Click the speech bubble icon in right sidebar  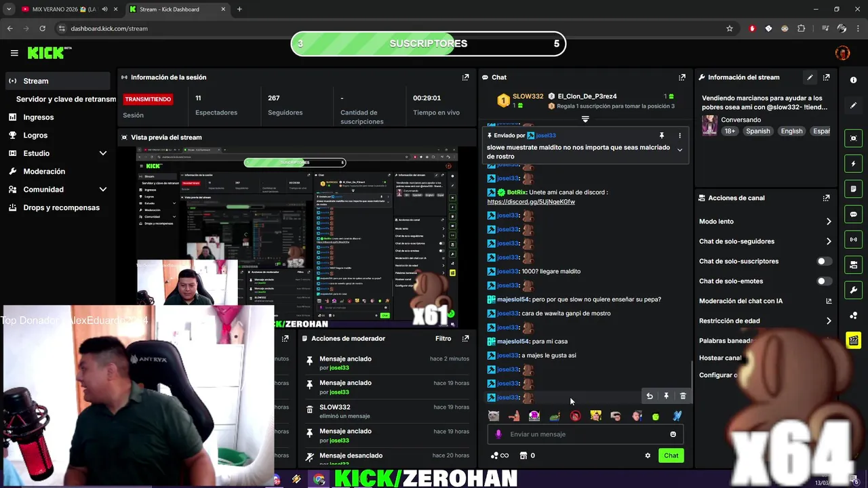853,214
